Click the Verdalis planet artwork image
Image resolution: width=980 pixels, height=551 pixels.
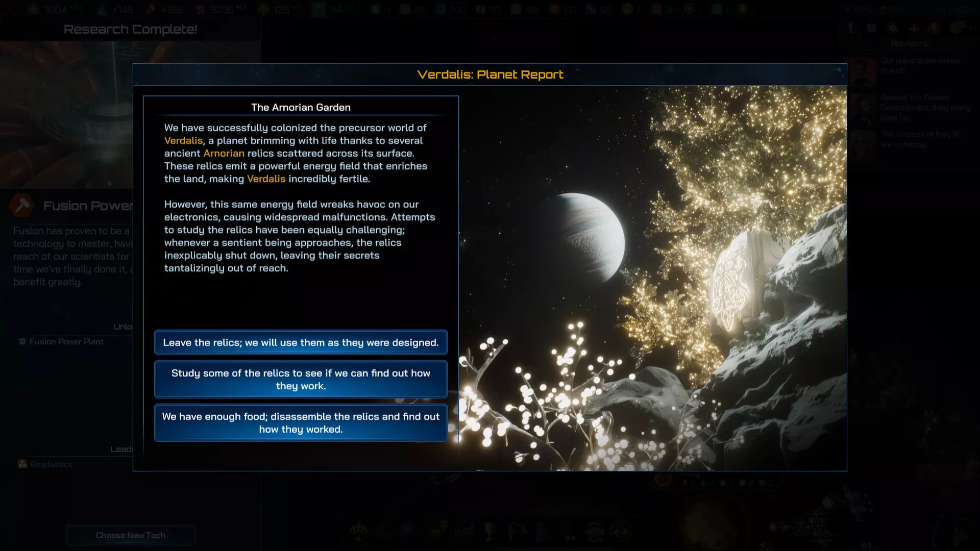(x=652, y=278)
